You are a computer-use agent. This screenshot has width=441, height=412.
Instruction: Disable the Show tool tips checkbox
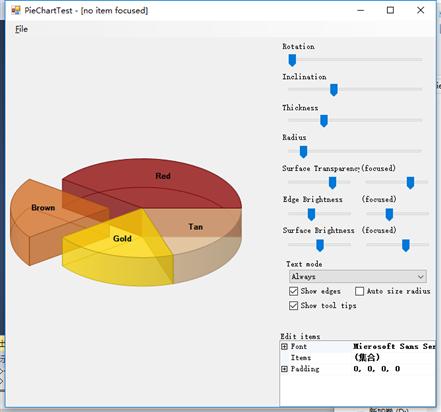293,306
